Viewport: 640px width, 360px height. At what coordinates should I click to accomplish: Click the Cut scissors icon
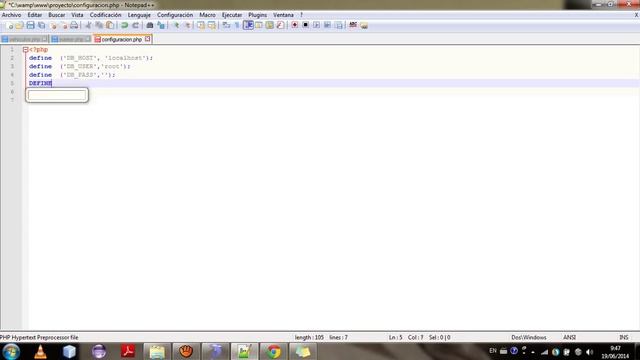(88, 25)
